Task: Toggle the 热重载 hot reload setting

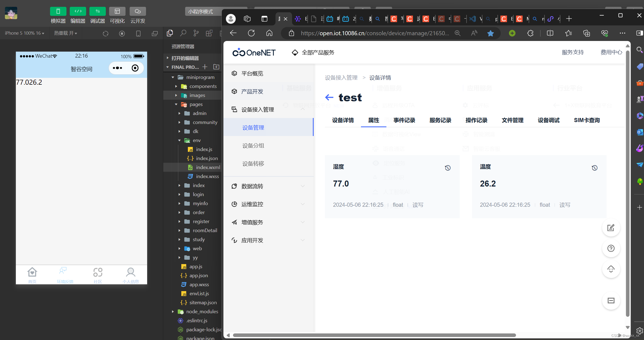Action: click(66, 33)
